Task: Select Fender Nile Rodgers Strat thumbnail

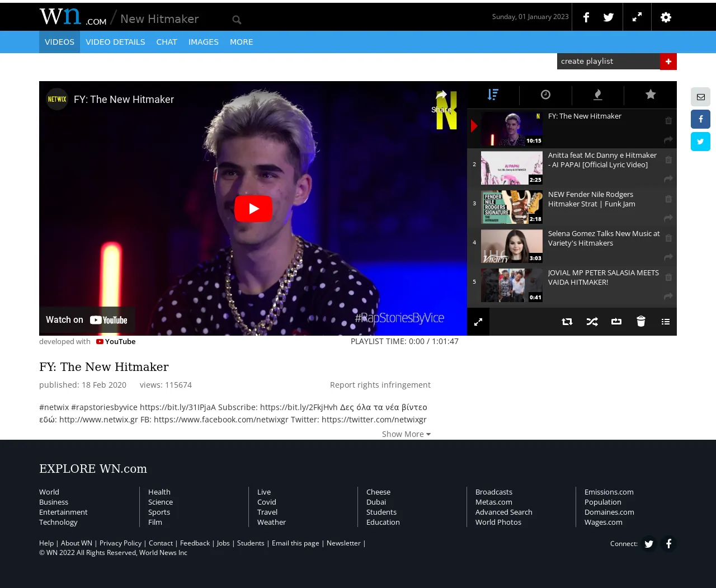Action: [x=512, y=207]
